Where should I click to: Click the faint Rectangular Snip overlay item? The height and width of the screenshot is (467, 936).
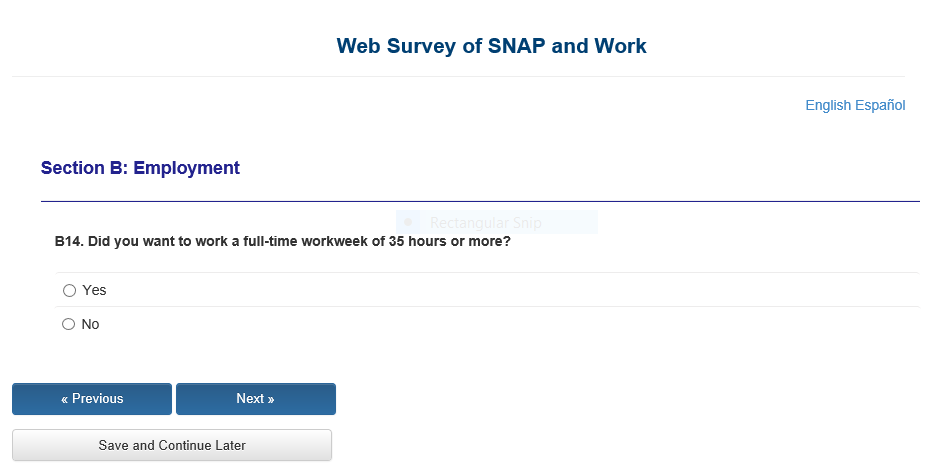click(x=485, y=223)
